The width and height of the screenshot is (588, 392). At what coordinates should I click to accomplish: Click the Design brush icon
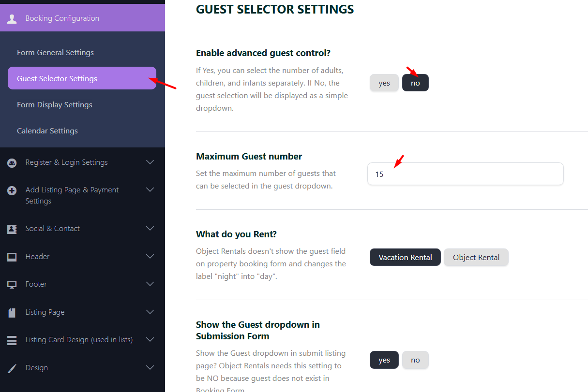pos(12,368)
